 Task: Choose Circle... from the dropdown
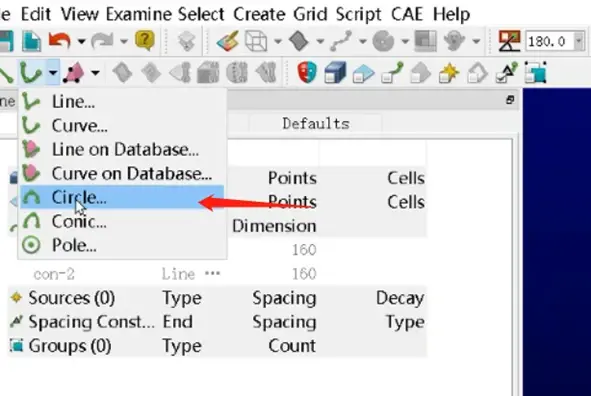tap(122, 197)
